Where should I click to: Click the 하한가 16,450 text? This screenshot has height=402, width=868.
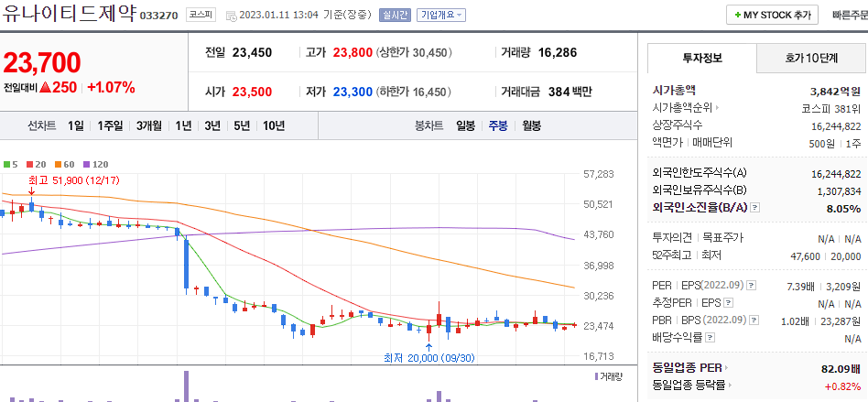point(415,92)
